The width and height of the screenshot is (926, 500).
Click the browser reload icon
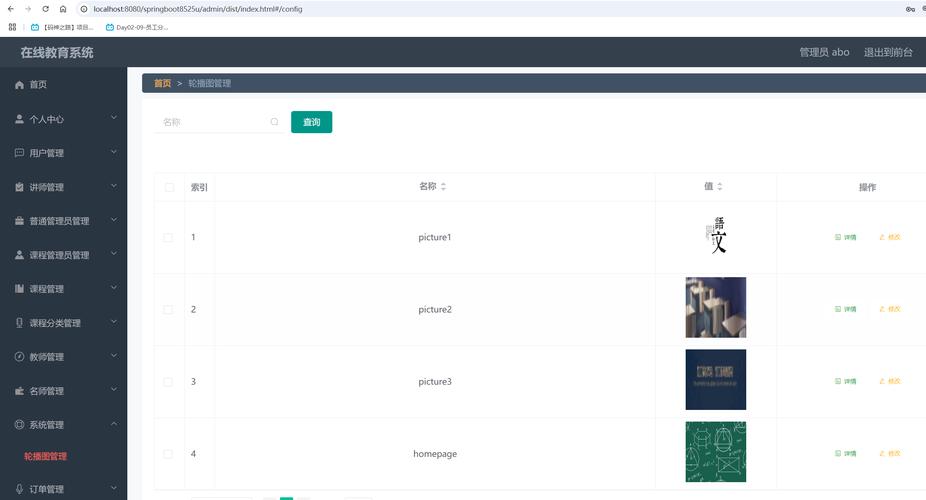coord(45,9)
